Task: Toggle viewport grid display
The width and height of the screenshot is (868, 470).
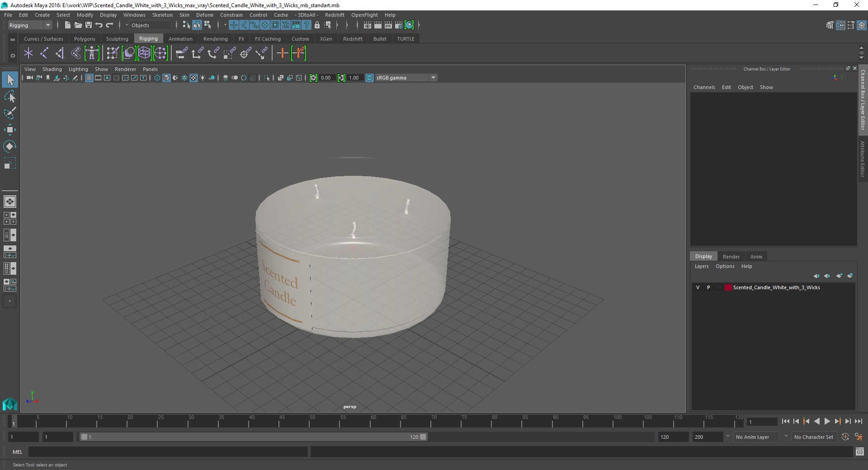Action: pyautogui.click(x=89, y=78)
